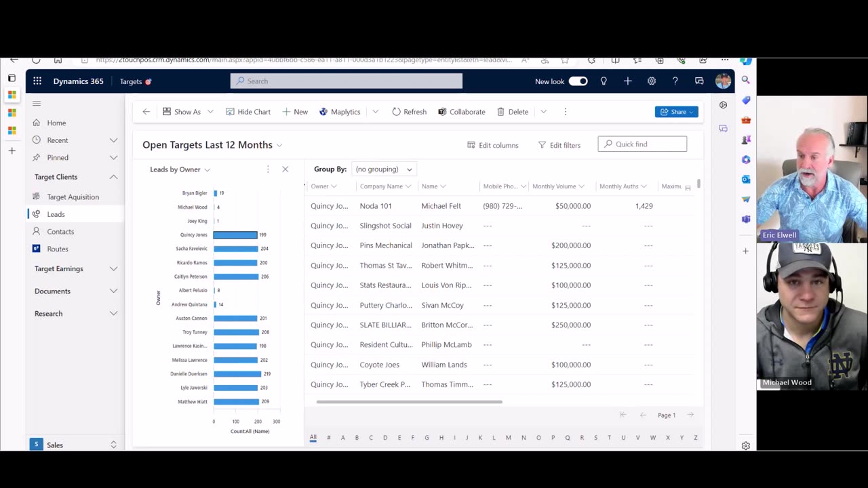Open chart more options vertical ellipsis
The width and height of the screenshot is (868, 488).
tap(268, 169)
